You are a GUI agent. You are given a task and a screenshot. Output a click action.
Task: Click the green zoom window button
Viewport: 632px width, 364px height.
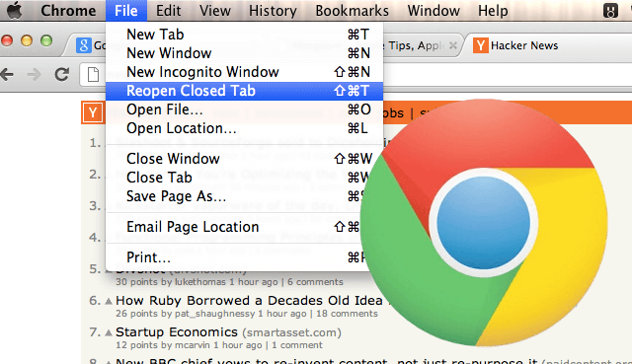tap(46, 40)
